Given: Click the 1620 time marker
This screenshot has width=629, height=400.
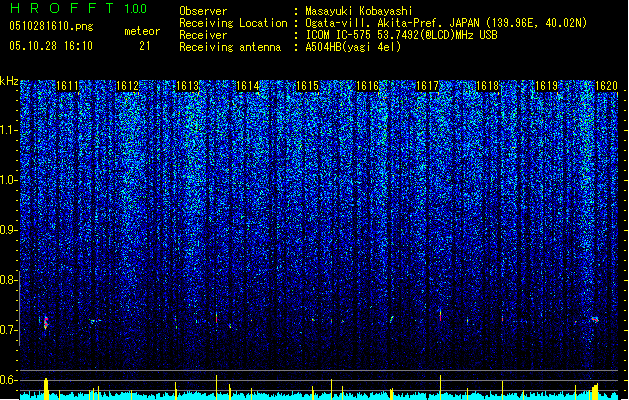Looking at the screenshot, I should 607,86.
